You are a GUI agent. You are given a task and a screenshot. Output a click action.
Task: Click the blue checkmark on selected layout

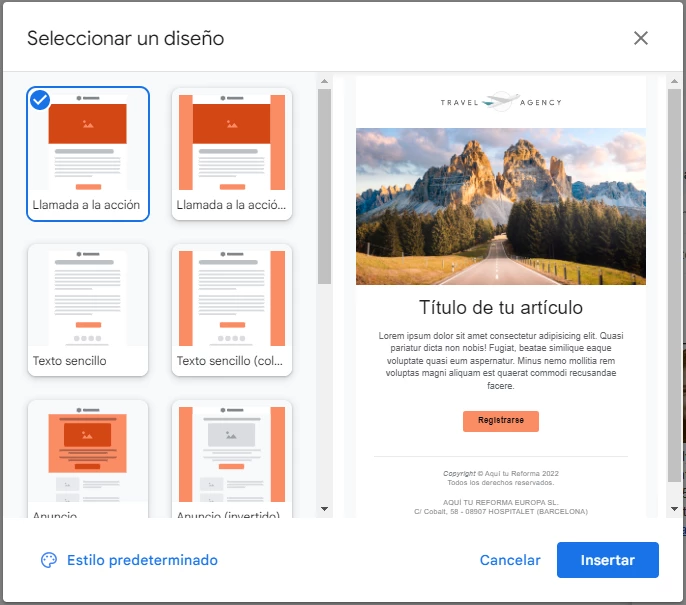tap(40, 100)
